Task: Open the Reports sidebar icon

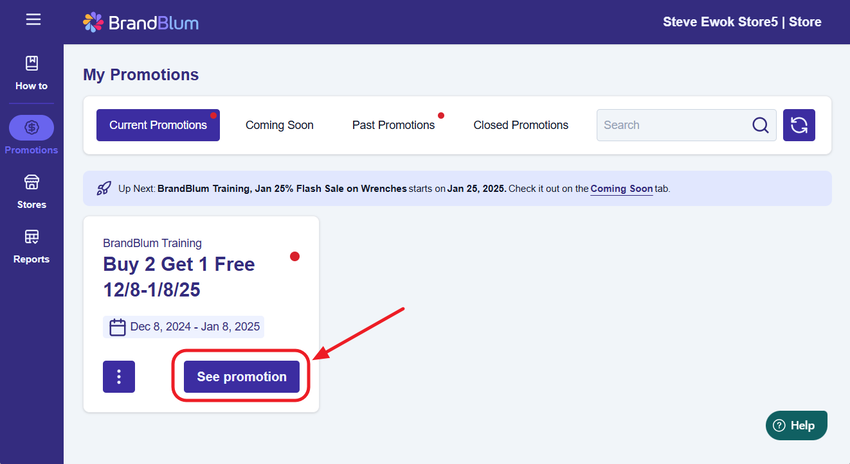Action: pyautogui.click(x=31, y=238)
